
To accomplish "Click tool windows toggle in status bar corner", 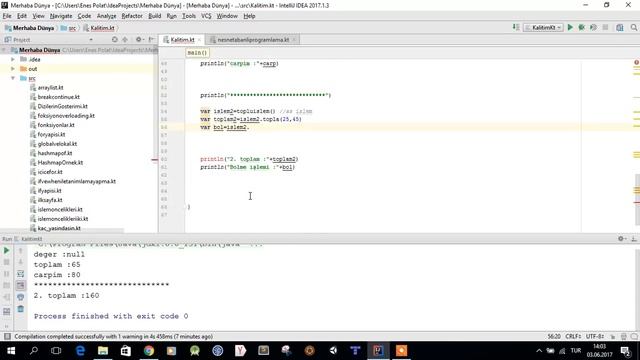I will [x=7, y=336].
